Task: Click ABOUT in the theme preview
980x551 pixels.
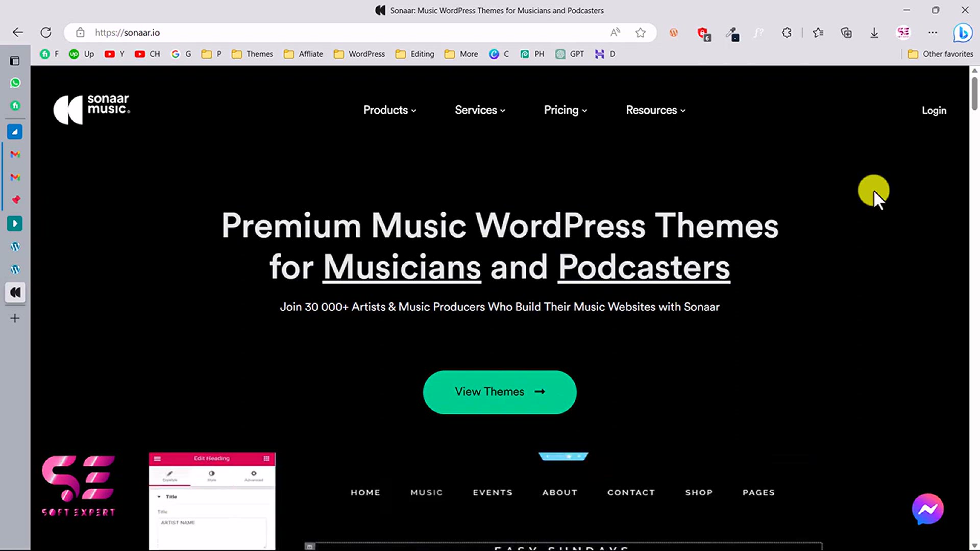Action: [560, 492]
